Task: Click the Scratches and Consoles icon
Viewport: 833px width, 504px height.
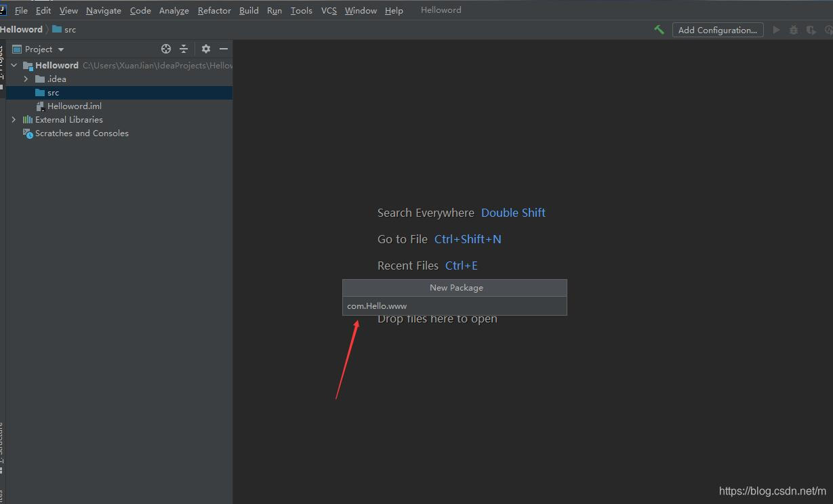Action: point(28,133)
